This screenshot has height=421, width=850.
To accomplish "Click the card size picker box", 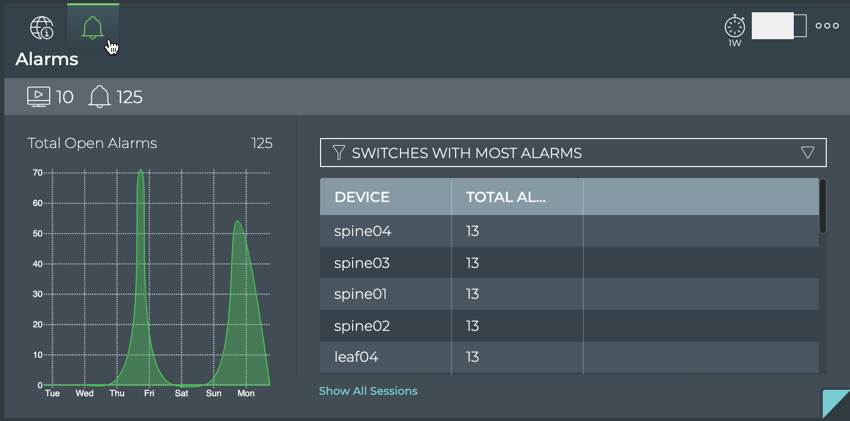I will (779, 26).
